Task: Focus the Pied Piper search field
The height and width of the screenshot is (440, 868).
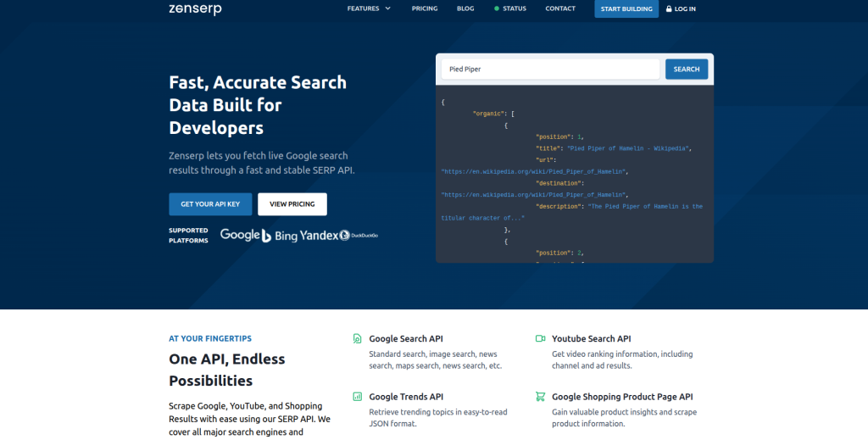Action: point(550,70)
